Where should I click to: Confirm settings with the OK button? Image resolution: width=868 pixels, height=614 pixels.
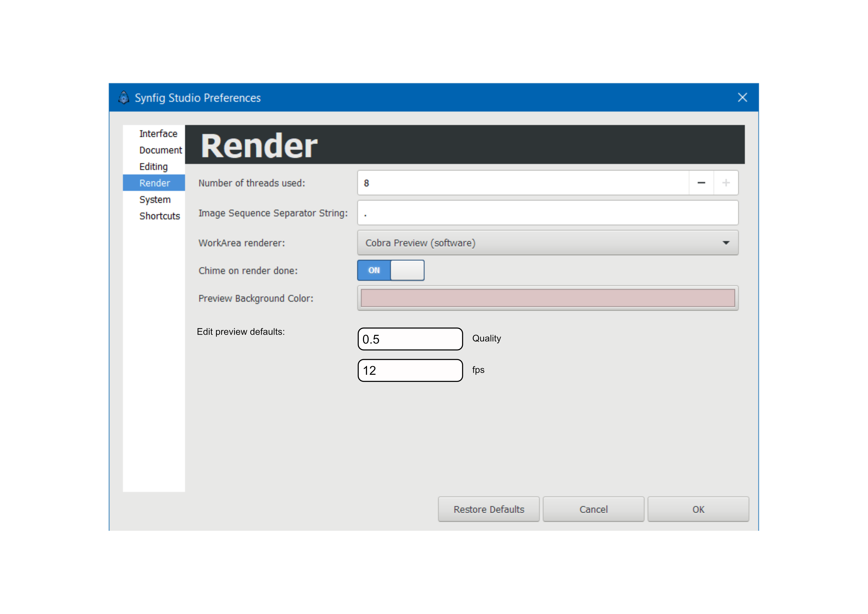click(698, 509)
